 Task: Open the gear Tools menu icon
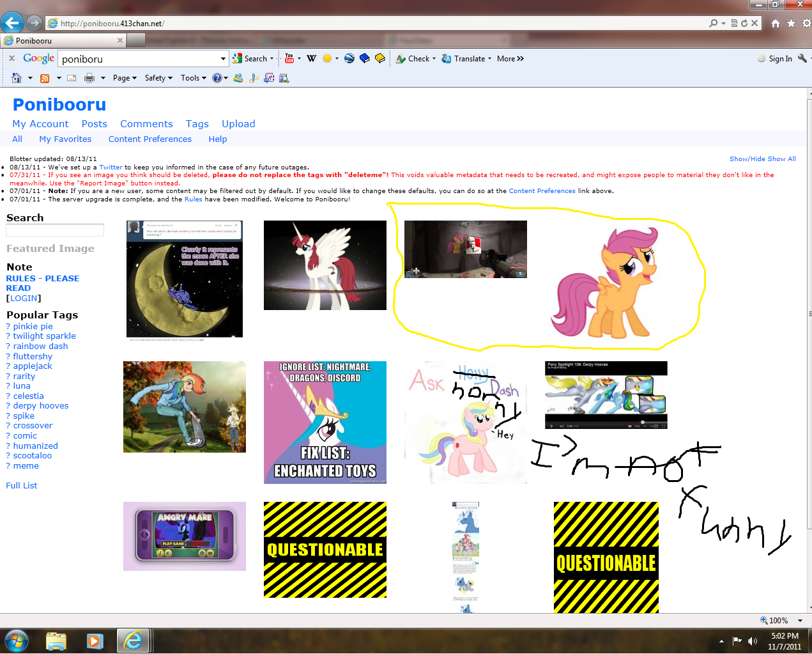coord(807,24)
